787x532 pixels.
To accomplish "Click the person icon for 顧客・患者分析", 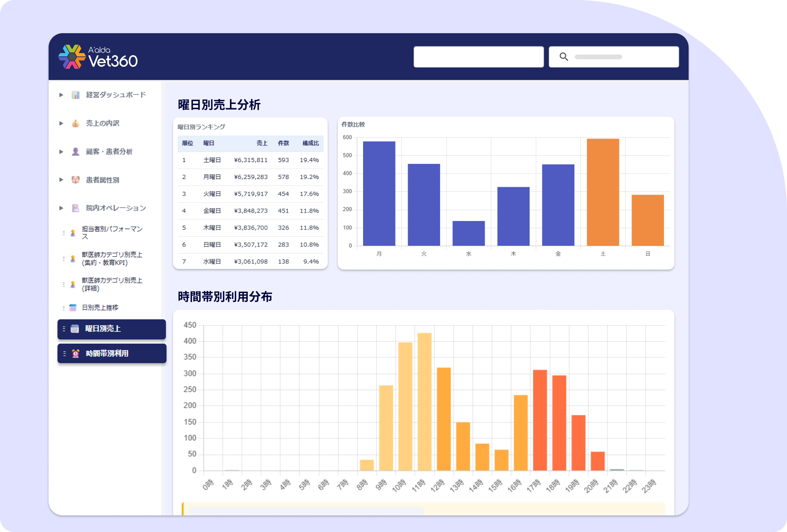I will pyautogui.click(x=76, y=152).
